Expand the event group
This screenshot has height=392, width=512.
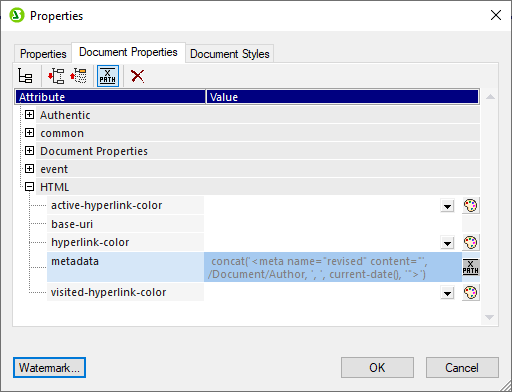coord(29,169)
